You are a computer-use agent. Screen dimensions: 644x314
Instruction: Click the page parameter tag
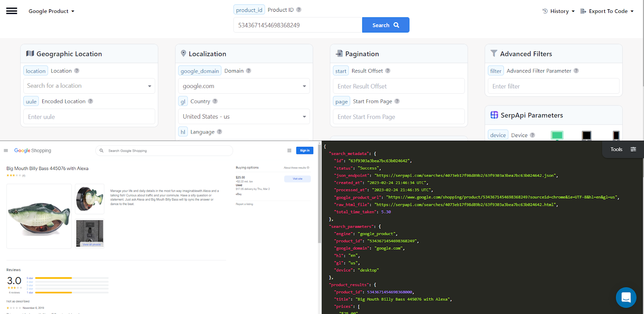click(341, 102)
